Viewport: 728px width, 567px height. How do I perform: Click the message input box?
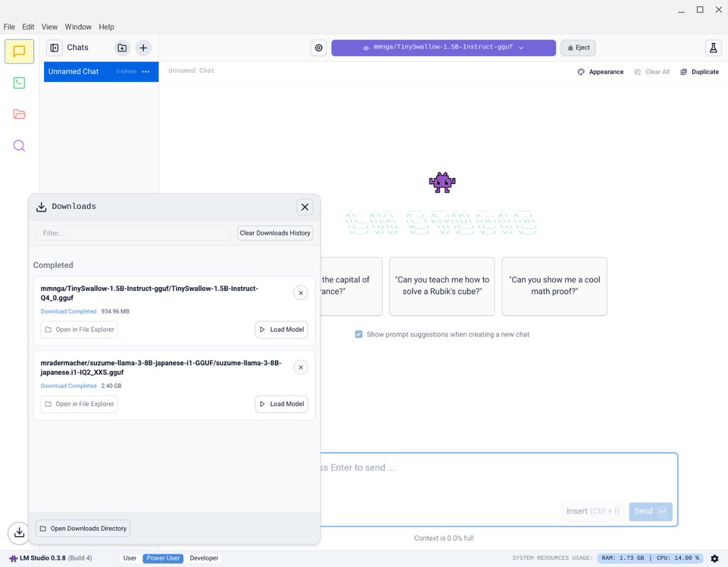tap(499, 489)
